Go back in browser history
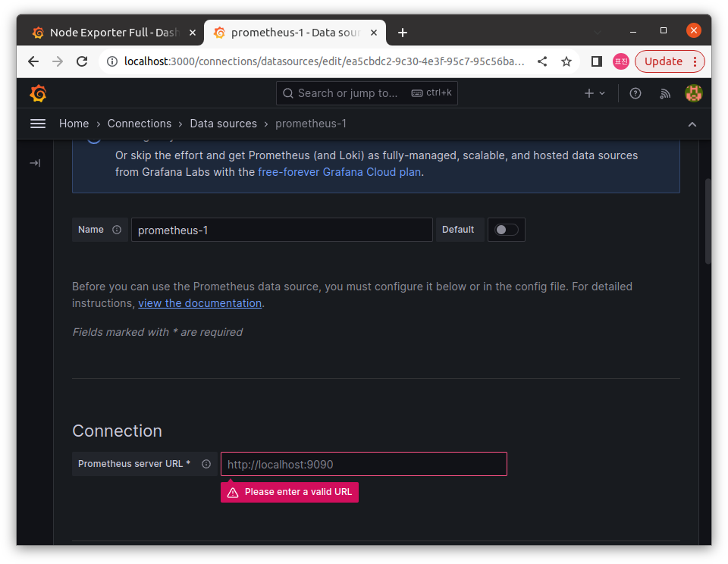728x564 pixels. click(x=33, y=61)
